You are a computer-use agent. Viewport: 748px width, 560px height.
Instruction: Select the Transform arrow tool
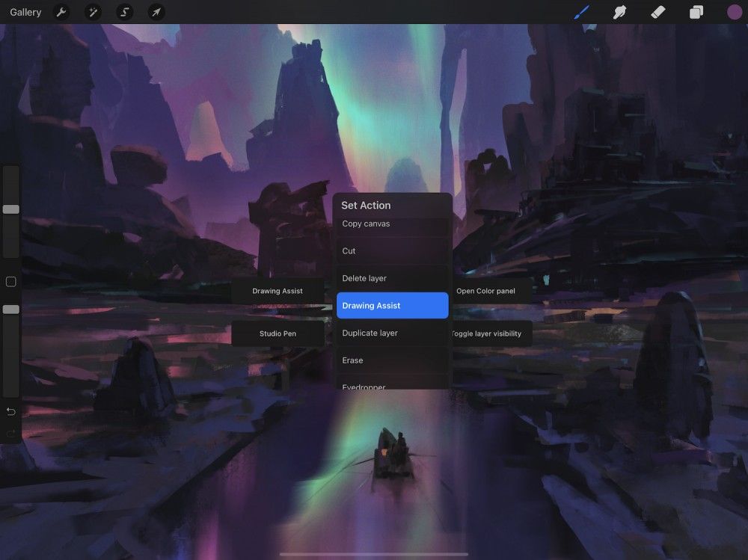coord(156,12)
